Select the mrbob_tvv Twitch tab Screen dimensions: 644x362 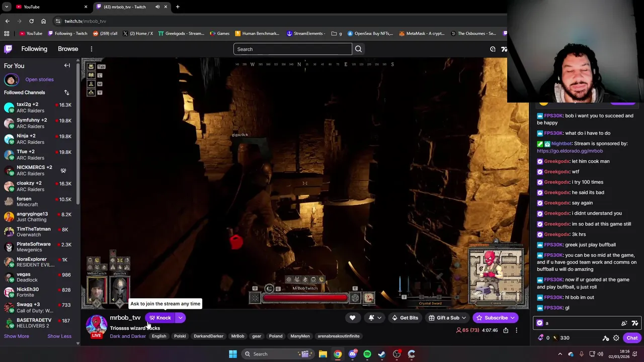131,7
